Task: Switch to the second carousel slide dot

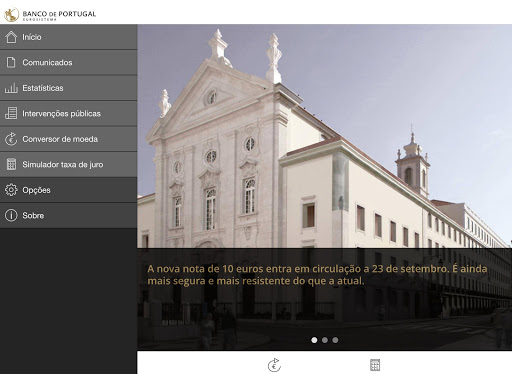Action: [x=325, y=340]
